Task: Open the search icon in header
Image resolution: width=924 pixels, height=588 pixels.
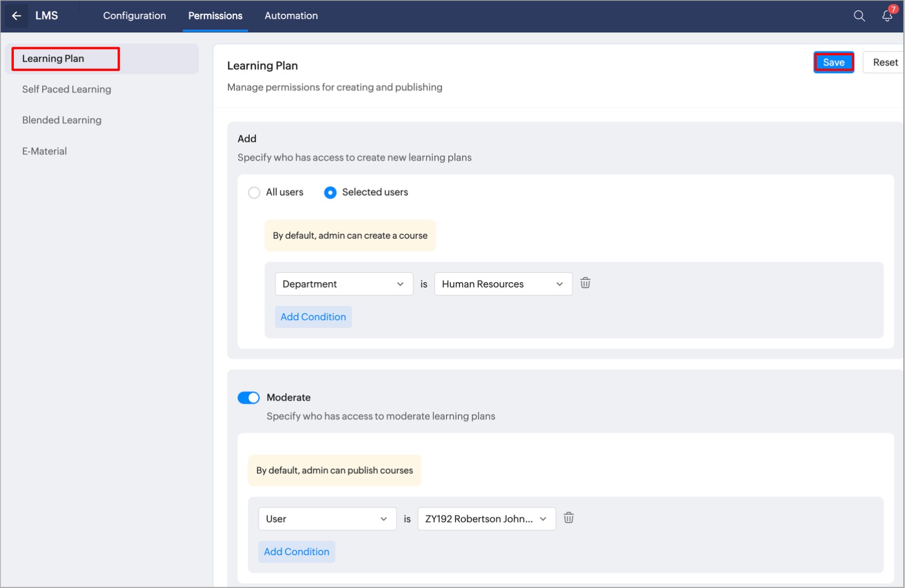Action: [x=859, y=16]
